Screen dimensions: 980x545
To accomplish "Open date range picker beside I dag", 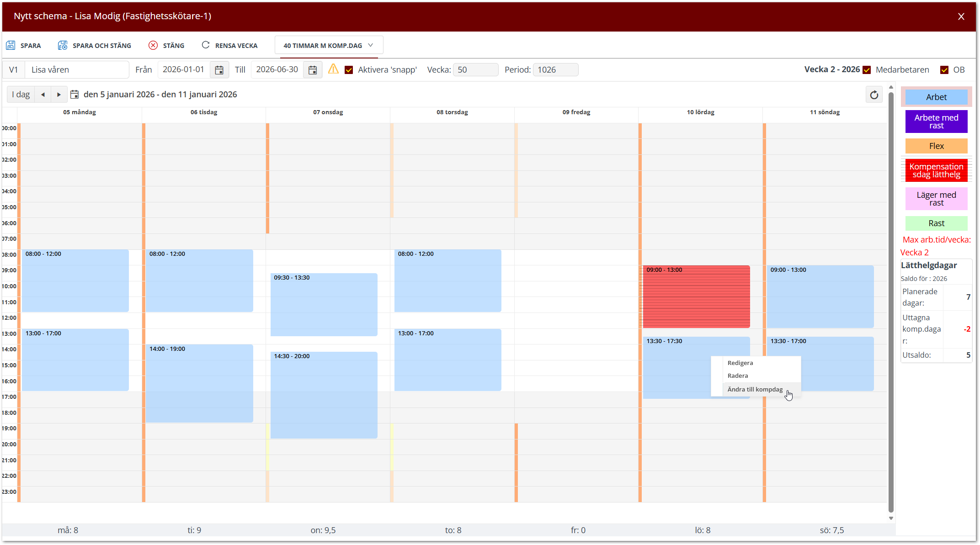I will coord(75,95).
